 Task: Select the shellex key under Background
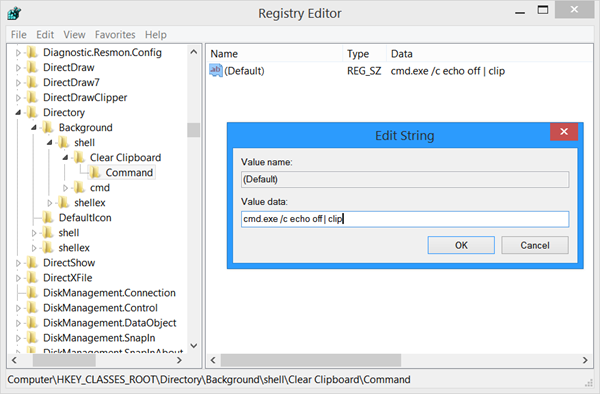pos(90,203)
